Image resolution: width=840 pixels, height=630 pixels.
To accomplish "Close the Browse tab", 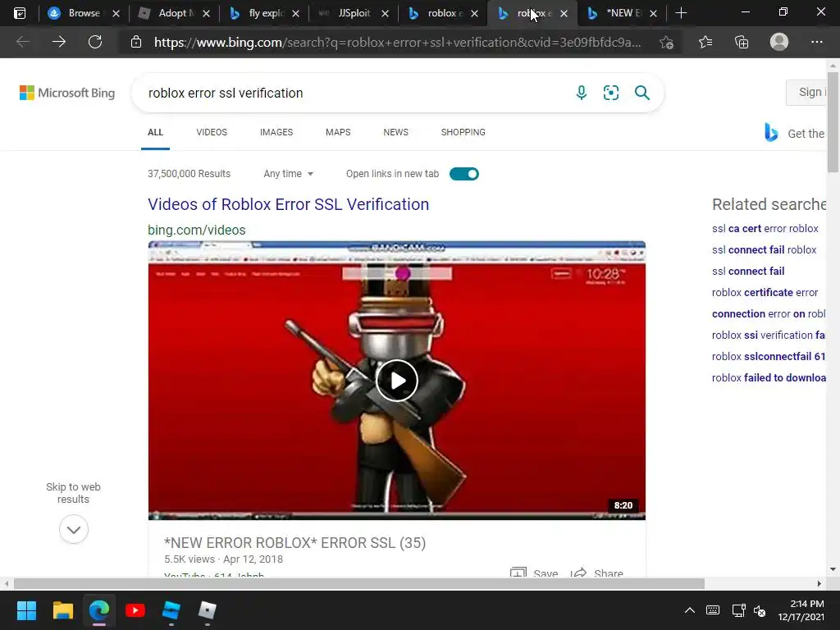I will (x=116, y=13).
